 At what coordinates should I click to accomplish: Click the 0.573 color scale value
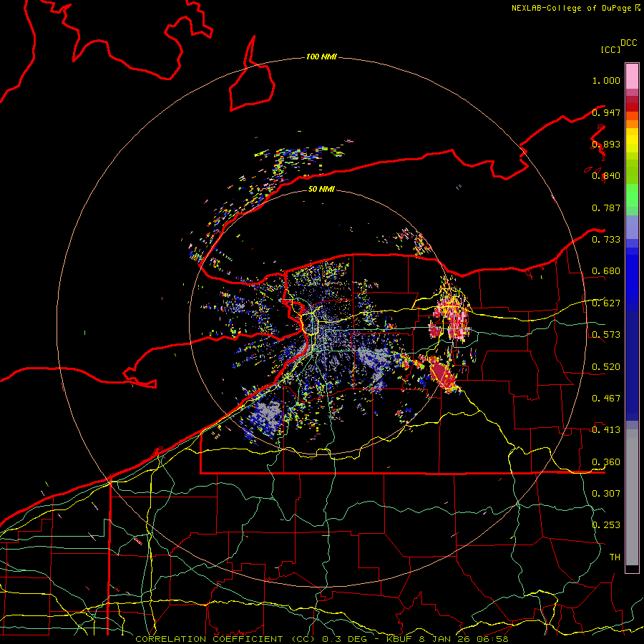pos(606,335)
